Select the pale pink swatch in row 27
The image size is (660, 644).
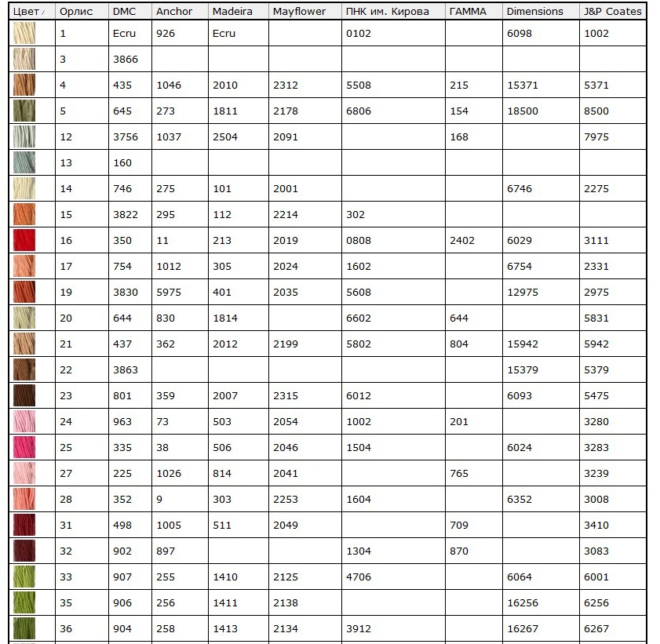click(x=24, y=473)
